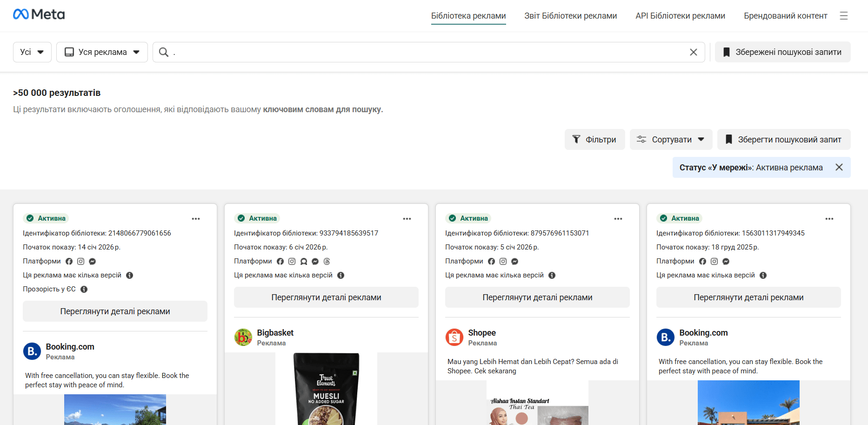Screen dimensions: 868x425
Task: Click Booking.com avatar in ad started 14 січ 2026
Action: [32, 351]
